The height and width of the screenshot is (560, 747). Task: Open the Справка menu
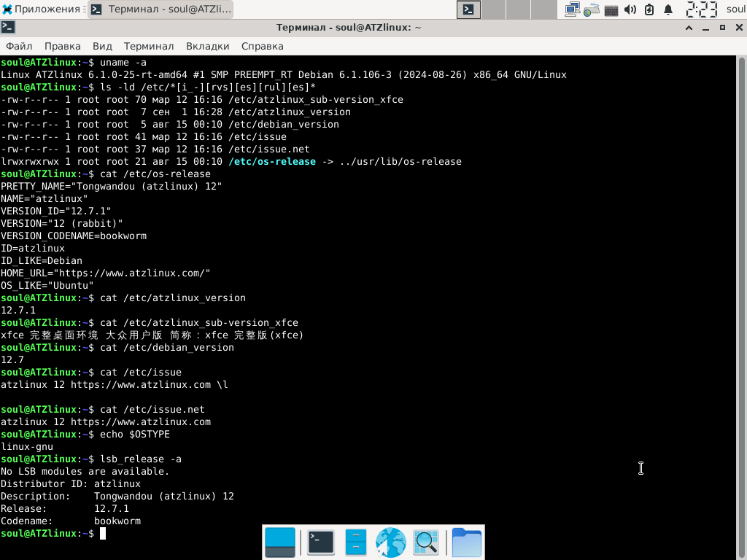[x=262, y=46]
